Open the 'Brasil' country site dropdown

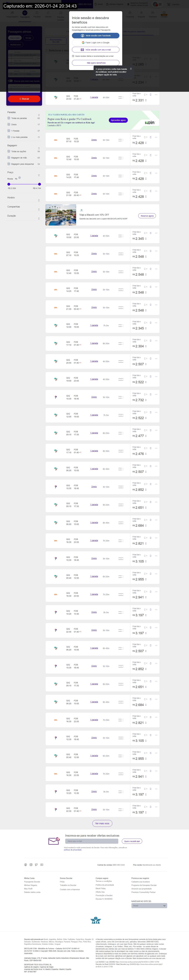[149, 906]
